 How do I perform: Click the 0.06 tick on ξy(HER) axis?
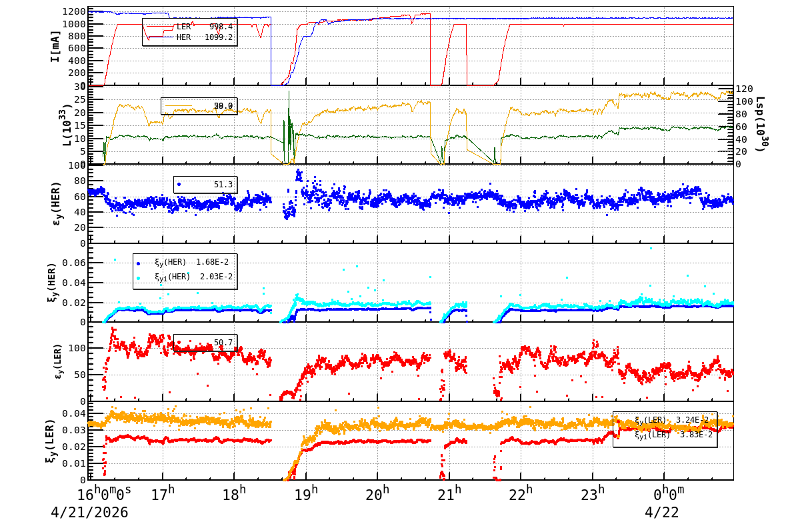click(75, 263)
